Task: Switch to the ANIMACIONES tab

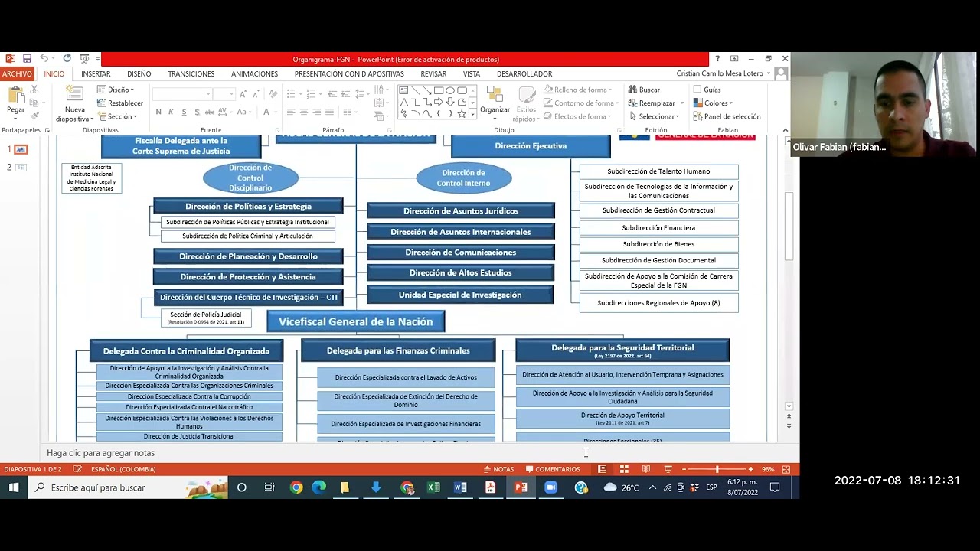Action: [x=254, y=73]
